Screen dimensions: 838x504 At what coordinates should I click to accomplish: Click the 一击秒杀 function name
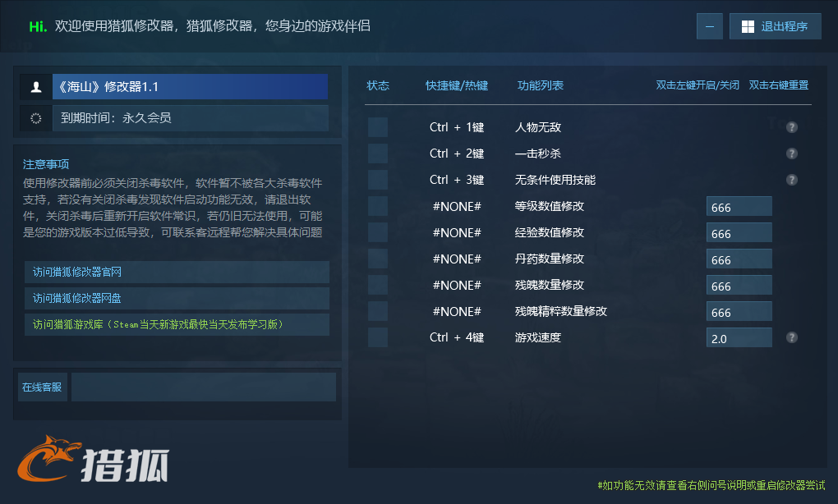tap(537, 153)
